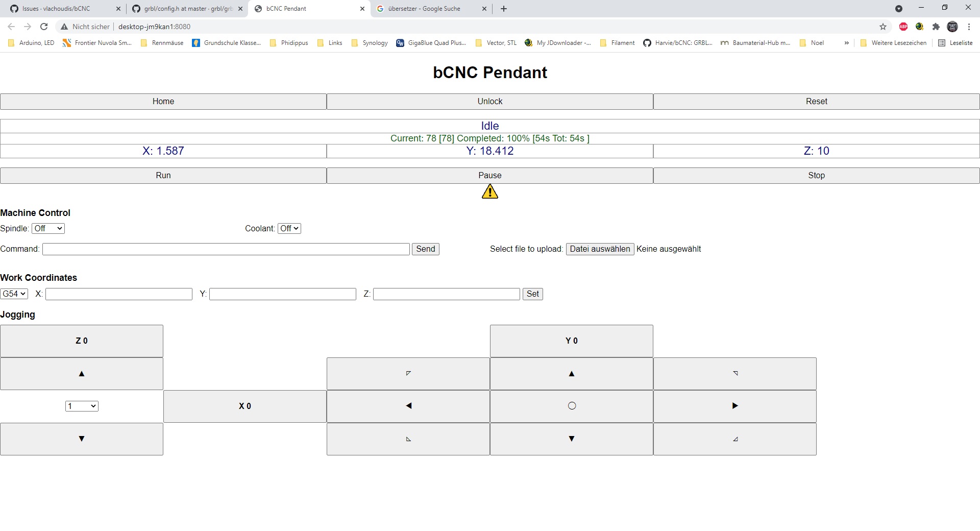Jog the Z axis up

82,374
